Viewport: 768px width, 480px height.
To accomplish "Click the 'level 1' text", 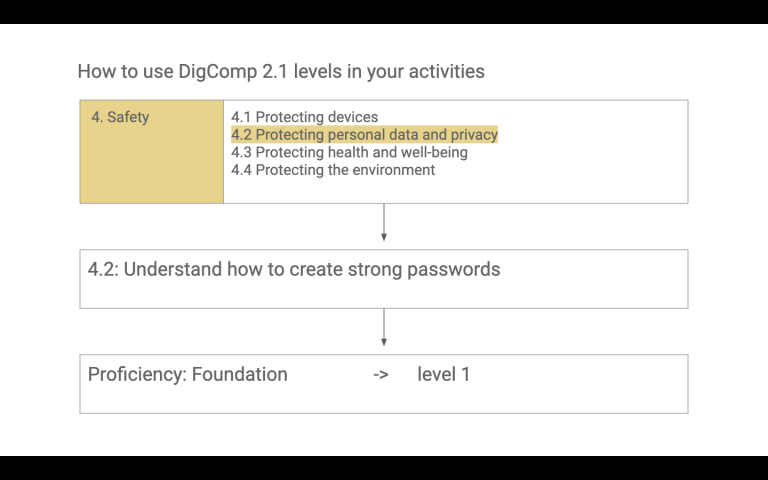I will click(443, 375).
